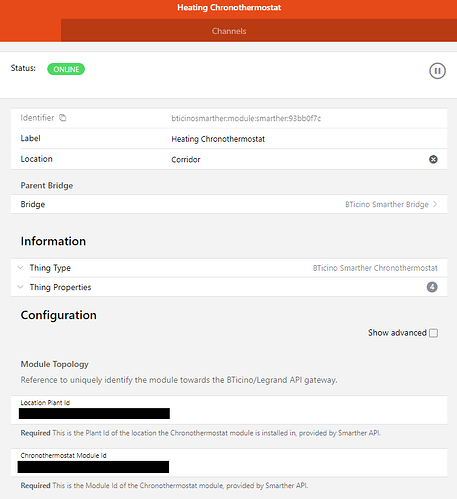Image resolution: width=457 pixels, height=499 pixels.
Task: Click the BTicino Smarther Chronothermostat type value
Action: click(x=375, y=268)
